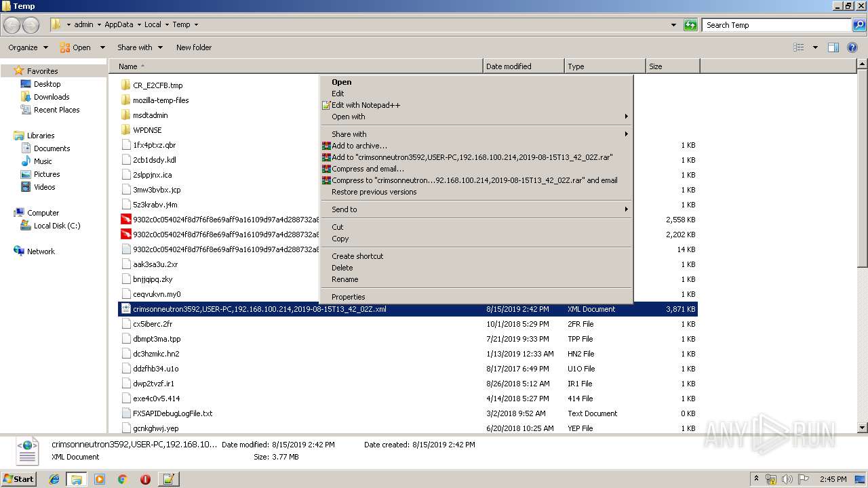
Task: Open the Share with toolbar dropdown
Action: (140, 47)
